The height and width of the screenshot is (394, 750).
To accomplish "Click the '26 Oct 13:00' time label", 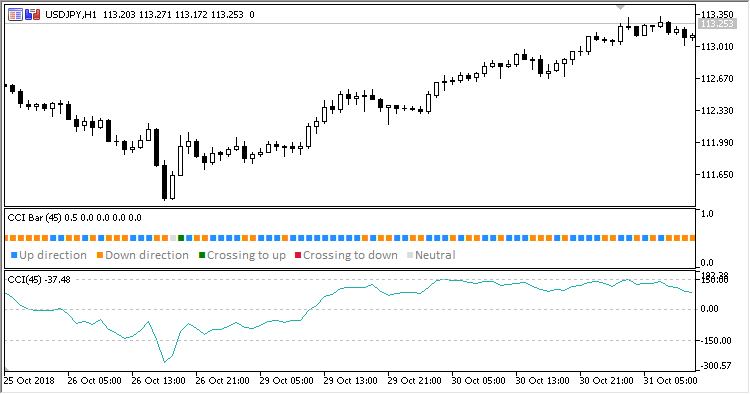I will click(158, 381).
